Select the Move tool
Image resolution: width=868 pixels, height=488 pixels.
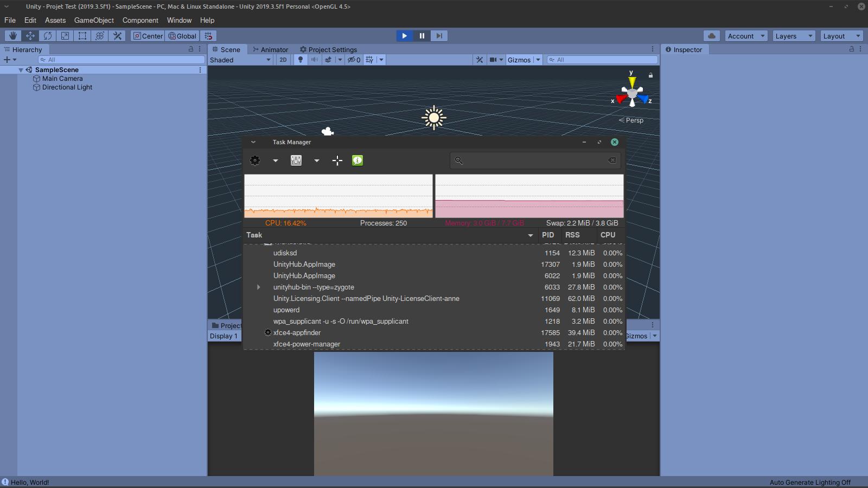coord(30,36)
